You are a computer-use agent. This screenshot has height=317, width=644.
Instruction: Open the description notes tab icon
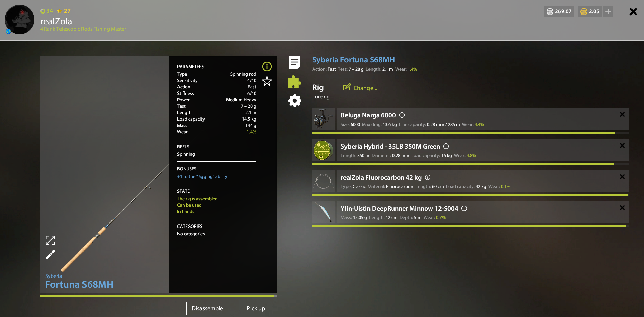click(294, 63)
